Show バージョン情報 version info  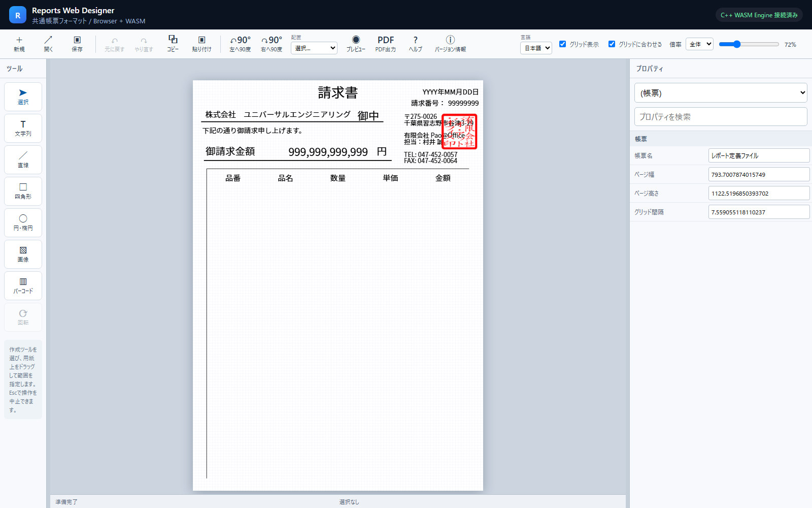coord(450,44)
